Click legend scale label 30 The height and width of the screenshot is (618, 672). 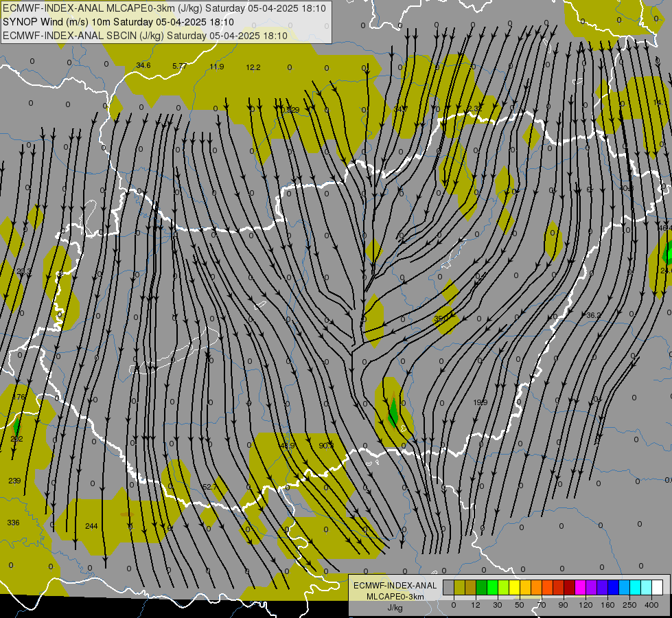click(x=498, y=605)
